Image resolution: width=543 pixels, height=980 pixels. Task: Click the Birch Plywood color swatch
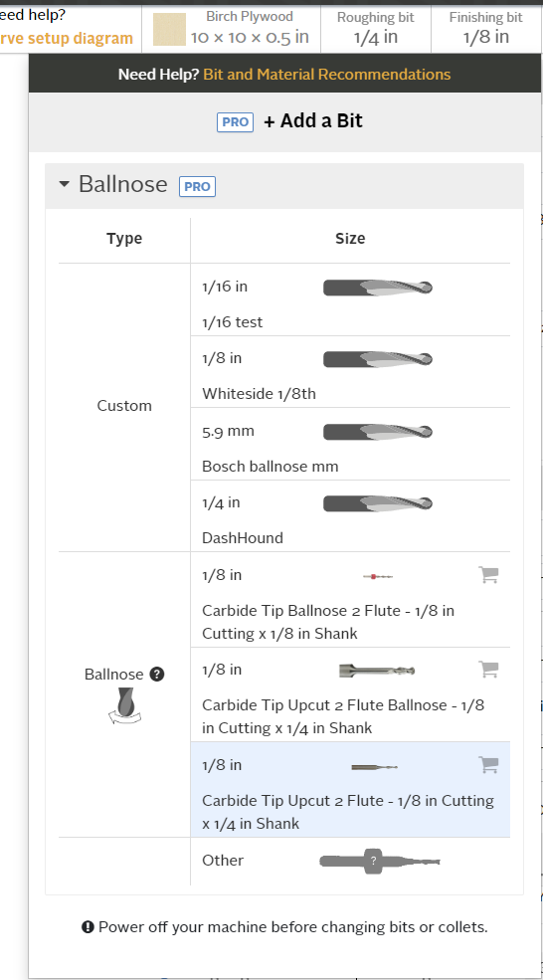[x=169, y=30]
